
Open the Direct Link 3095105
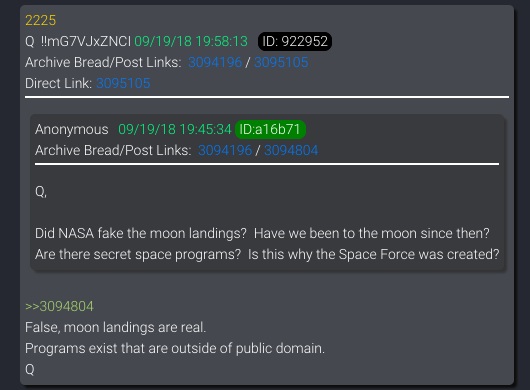[123, 83]
